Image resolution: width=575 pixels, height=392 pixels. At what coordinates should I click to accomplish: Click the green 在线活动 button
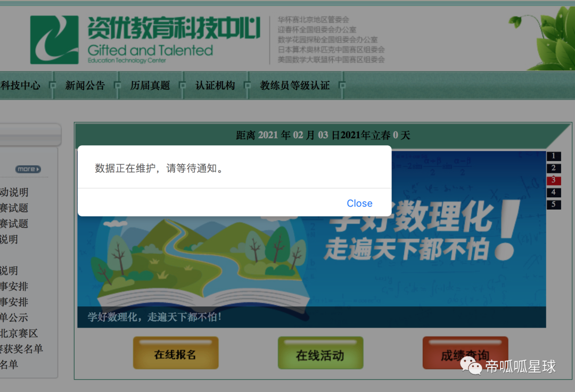(320, 353)
